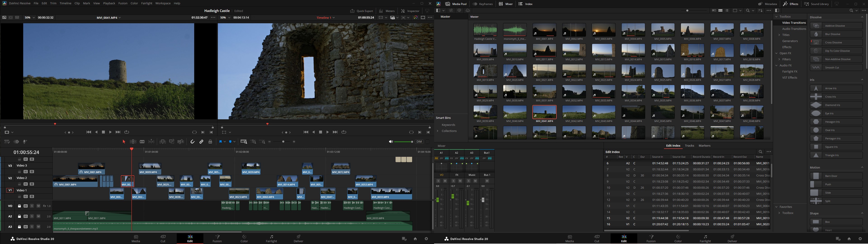Switch to the Tracks tab
This screenshot has width=868, height=244.
689,145
